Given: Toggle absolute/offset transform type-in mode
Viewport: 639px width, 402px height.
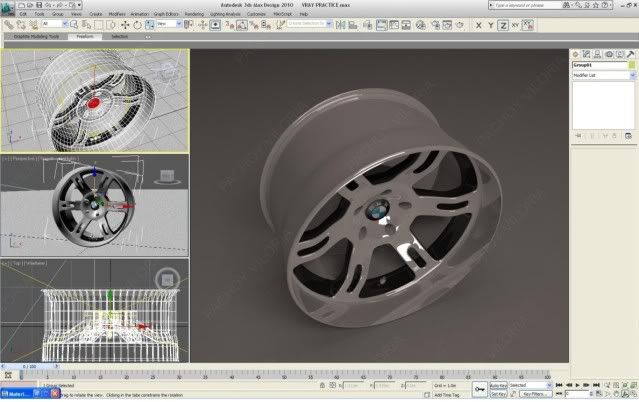Looking at the screenshot, I should click(332, 385).
